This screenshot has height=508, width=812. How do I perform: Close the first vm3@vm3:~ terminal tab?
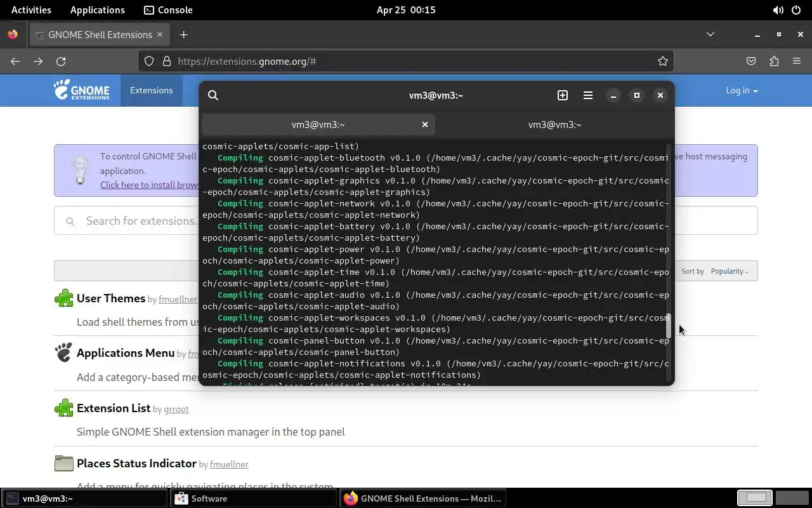tap(425, 124)
